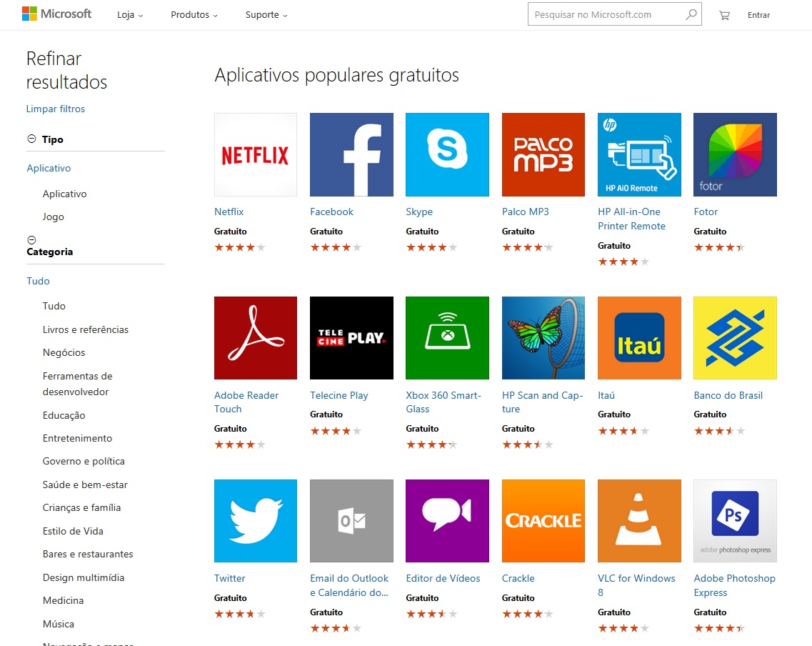Image resolution: width=812 pixels, height=646 pixels.
Task: Open the Netflix title link
Action: coord(229,212)
